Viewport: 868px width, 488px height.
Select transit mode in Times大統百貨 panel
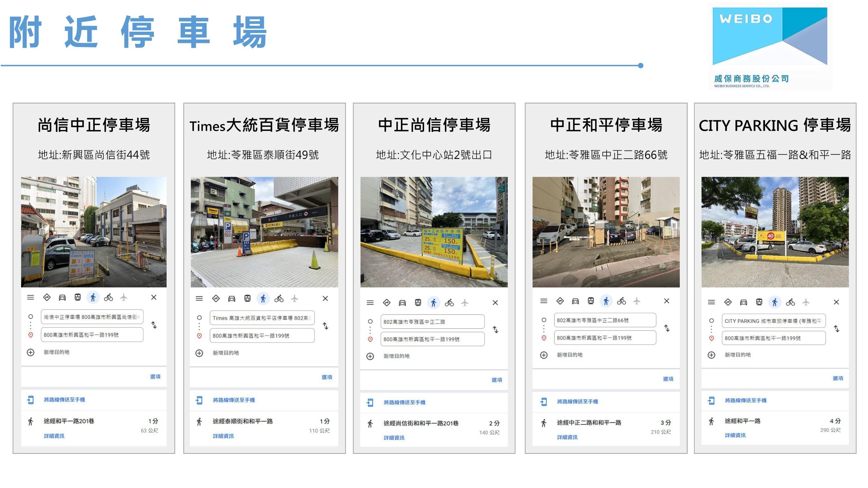point(247,299)
